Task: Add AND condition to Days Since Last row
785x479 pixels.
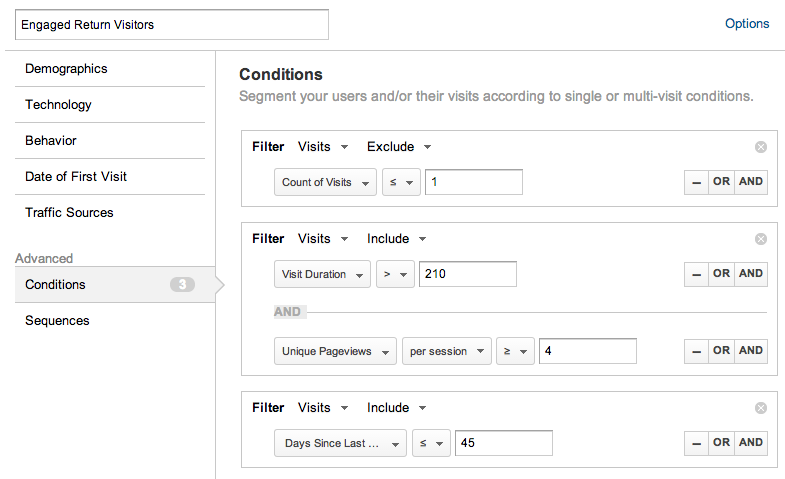Action: click(x=751, y=443)
